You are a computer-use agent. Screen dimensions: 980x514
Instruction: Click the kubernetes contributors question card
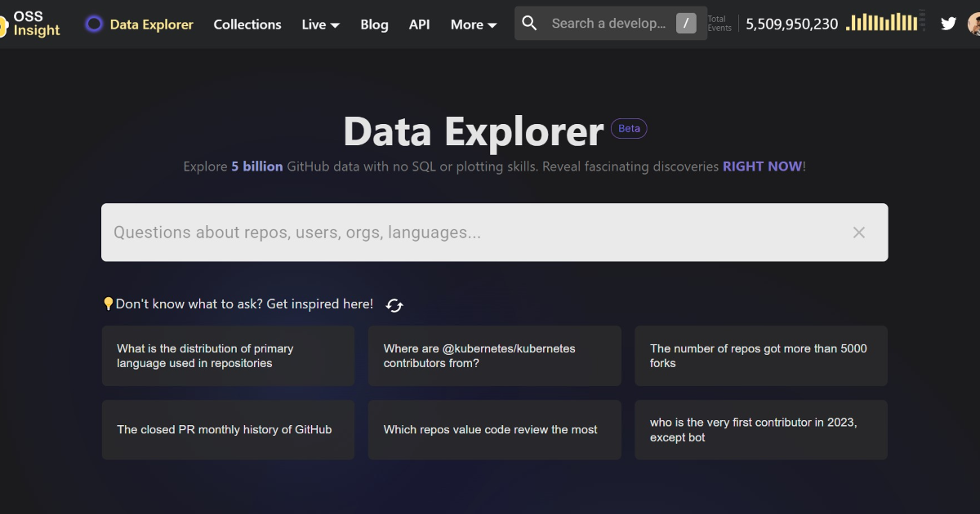coord(494,356)
